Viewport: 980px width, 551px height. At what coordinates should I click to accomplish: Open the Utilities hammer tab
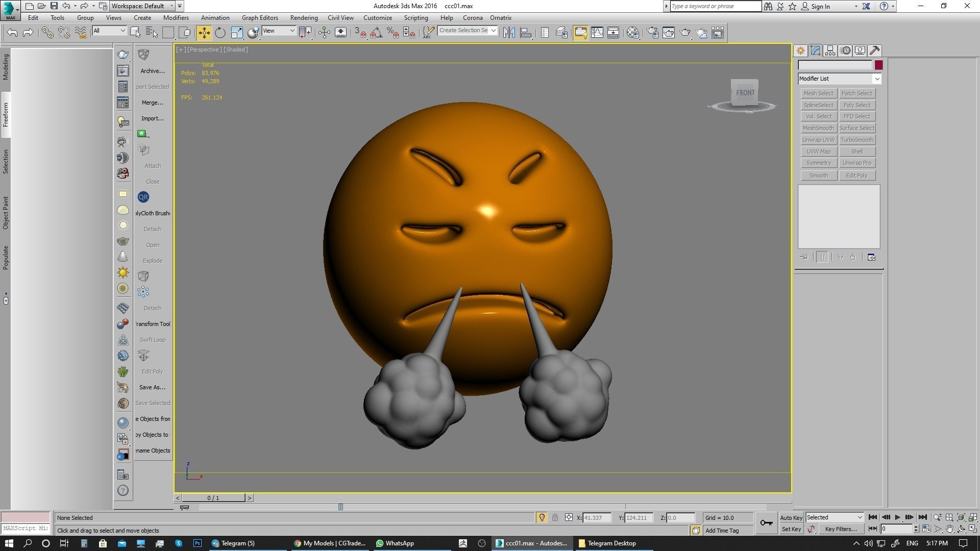tap(875, 51)
